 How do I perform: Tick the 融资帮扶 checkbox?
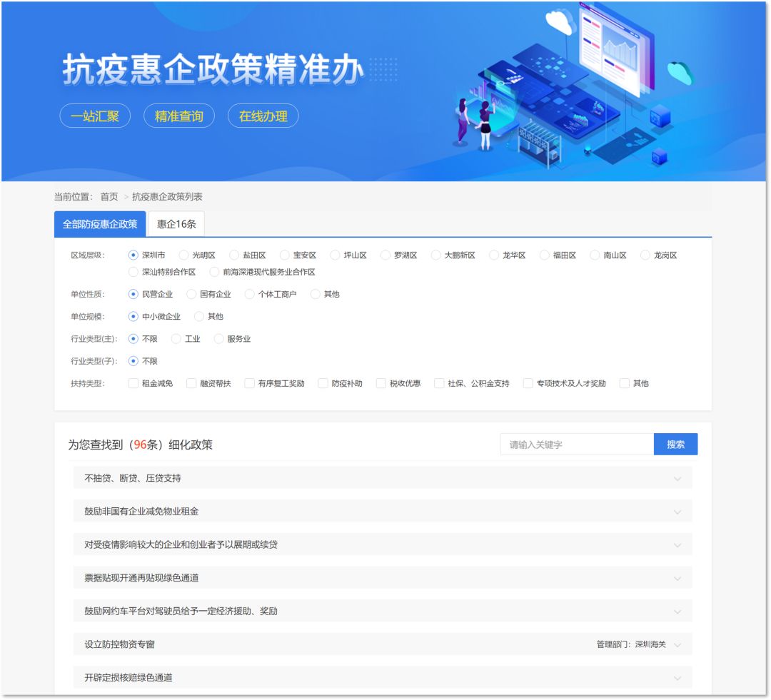pyautogui.click(x=191, y=383)
